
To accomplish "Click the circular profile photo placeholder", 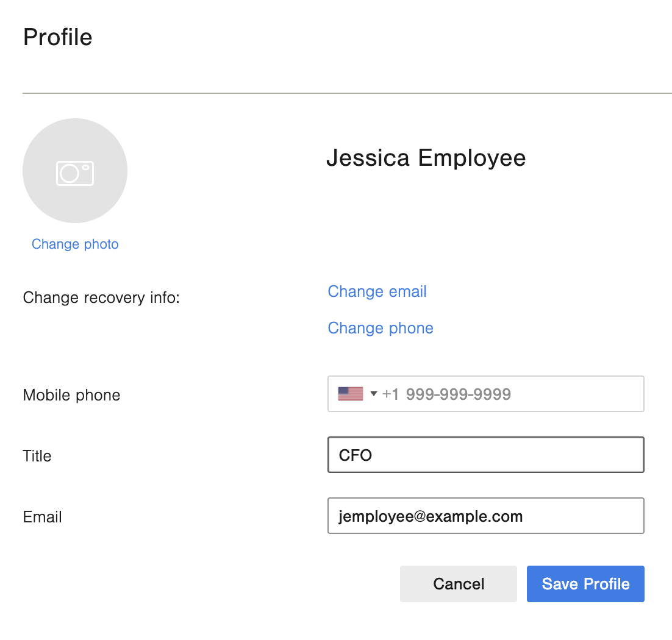I will pos(74,171).
